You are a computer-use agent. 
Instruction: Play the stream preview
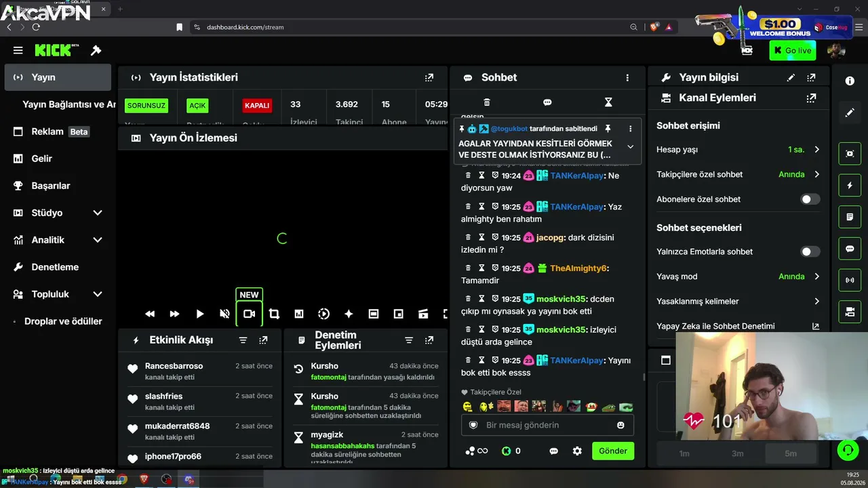click(x=199, y=314)
